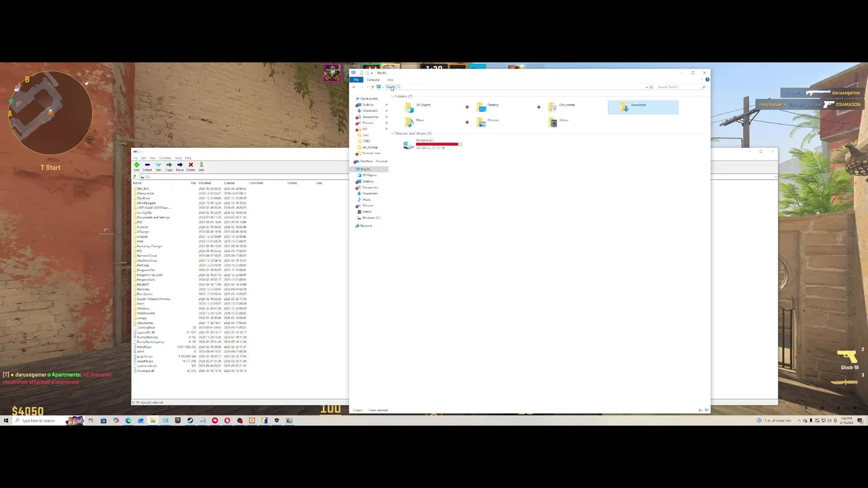The height and width of the screenshot is (488, 868).
Task: Open Microsoft Edge from the taskbar
Action: coord(128,421)
